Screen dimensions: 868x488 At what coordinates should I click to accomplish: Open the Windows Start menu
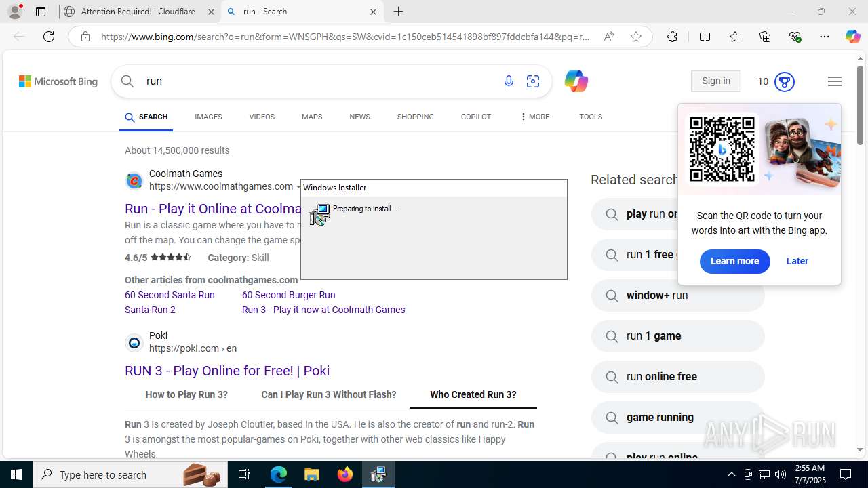pos(16,474)
